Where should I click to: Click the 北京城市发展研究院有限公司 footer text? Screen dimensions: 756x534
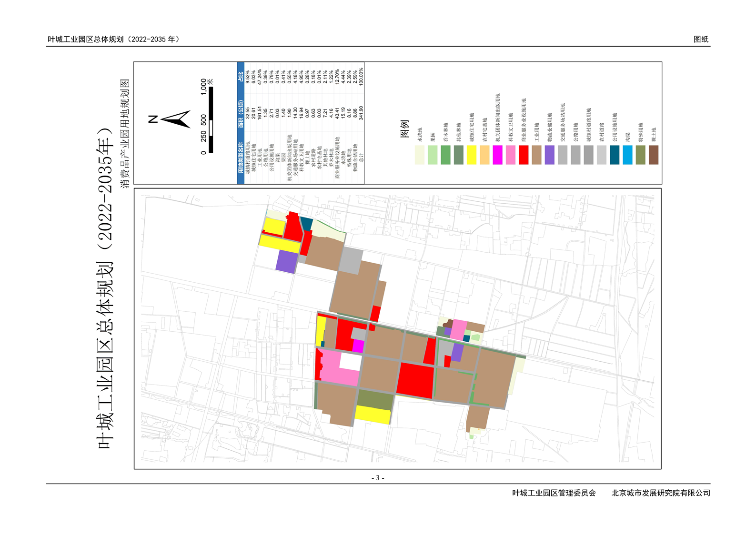(661, 493)
